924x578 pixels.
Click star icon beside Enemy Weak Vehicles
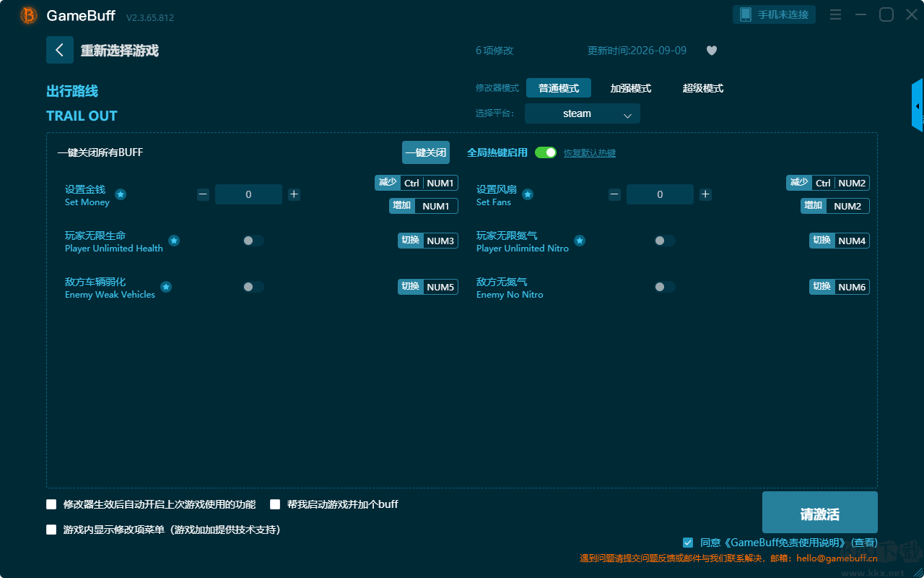tap(166, 287)
